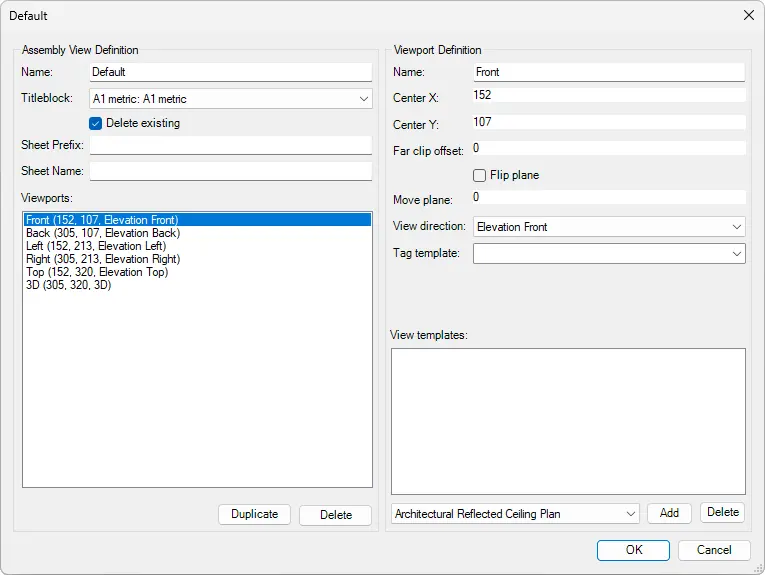Uncheck the Delete existing checkbox

pyautogui.click(x=96, y=123)
